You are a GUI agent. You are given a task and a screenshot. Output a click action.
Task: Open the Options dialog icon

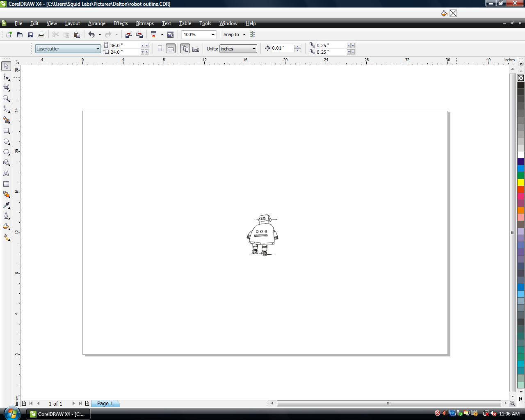253,34
